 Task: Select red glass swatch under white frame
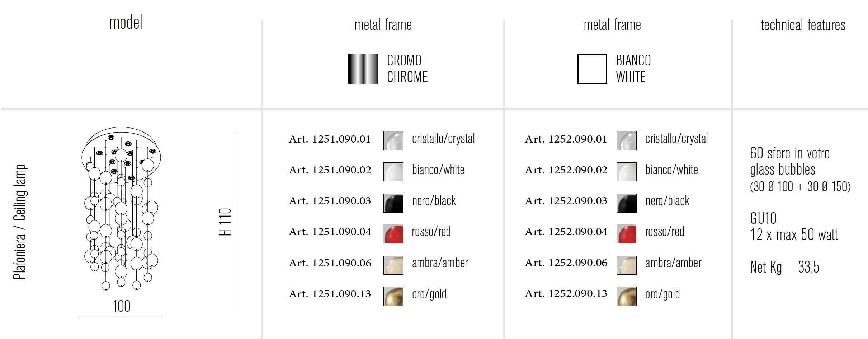click(627, 234)
